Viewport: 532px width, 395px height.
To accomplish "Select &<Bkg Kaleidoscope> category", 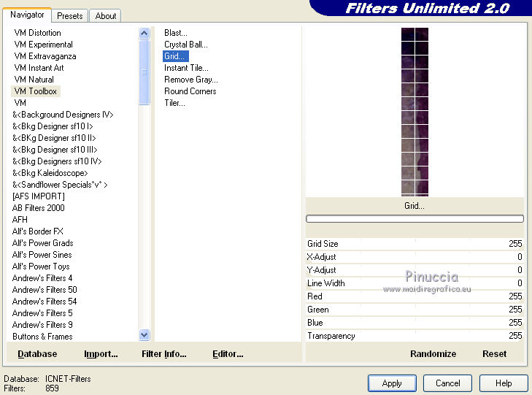I will 50,173.
